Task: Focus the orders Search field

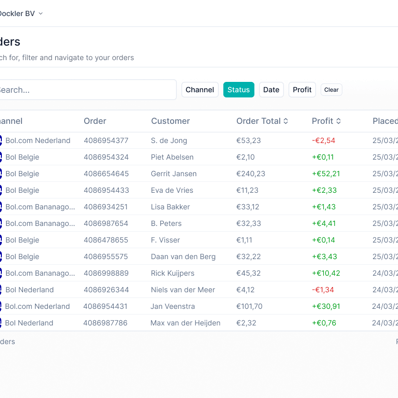Action: [87, 90]
